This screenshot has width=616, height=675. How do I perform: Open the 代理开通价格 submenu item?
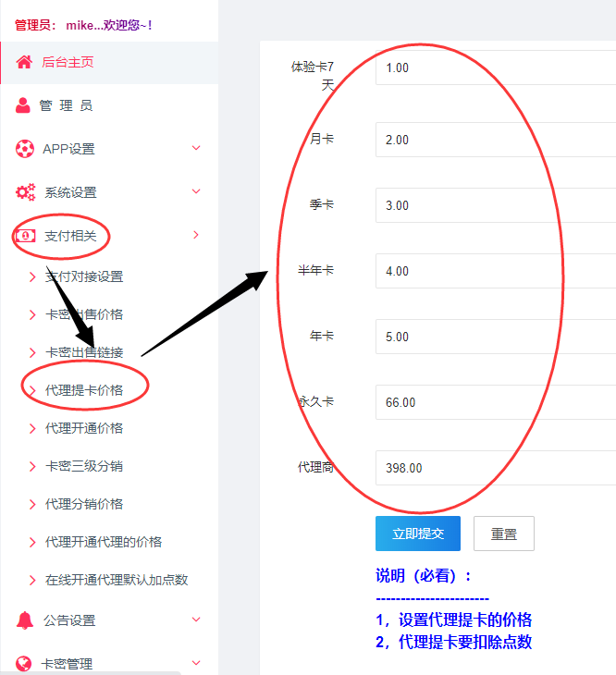84,428
